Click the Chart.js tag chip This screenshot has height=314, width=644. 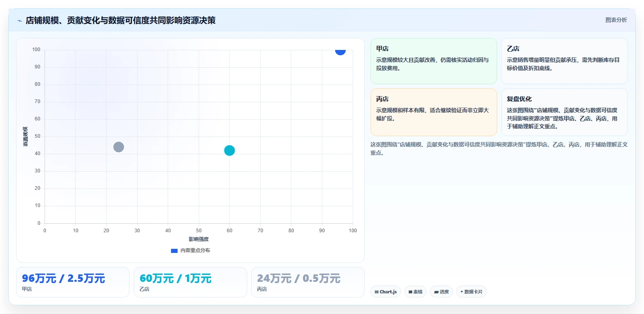(x=386, y=292)
